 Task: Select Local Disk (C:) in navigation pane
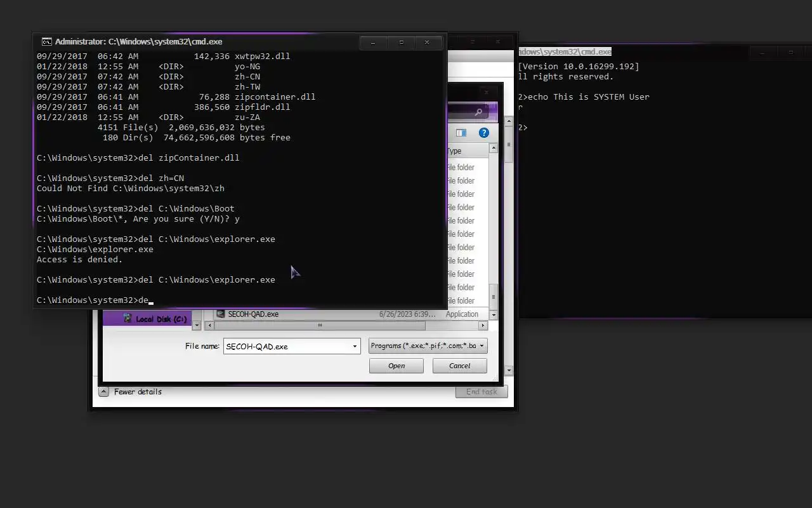tap(147, 319)
